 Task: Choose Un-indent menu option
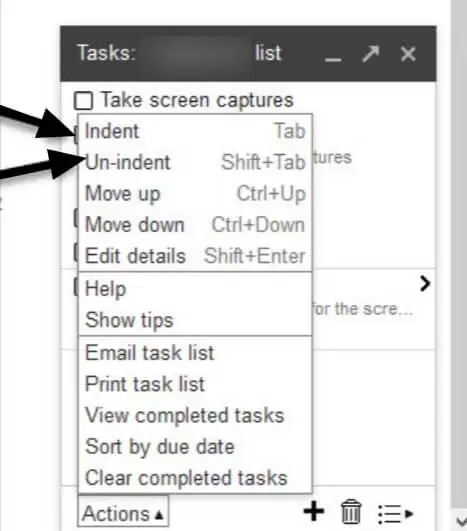coord(195,162)
